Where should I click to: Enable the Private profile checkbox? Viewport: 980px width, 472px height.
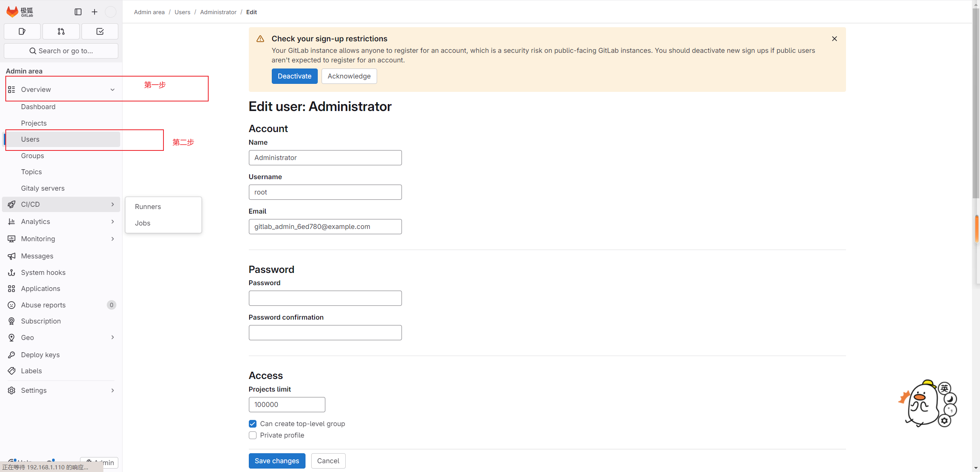[253, 435]
